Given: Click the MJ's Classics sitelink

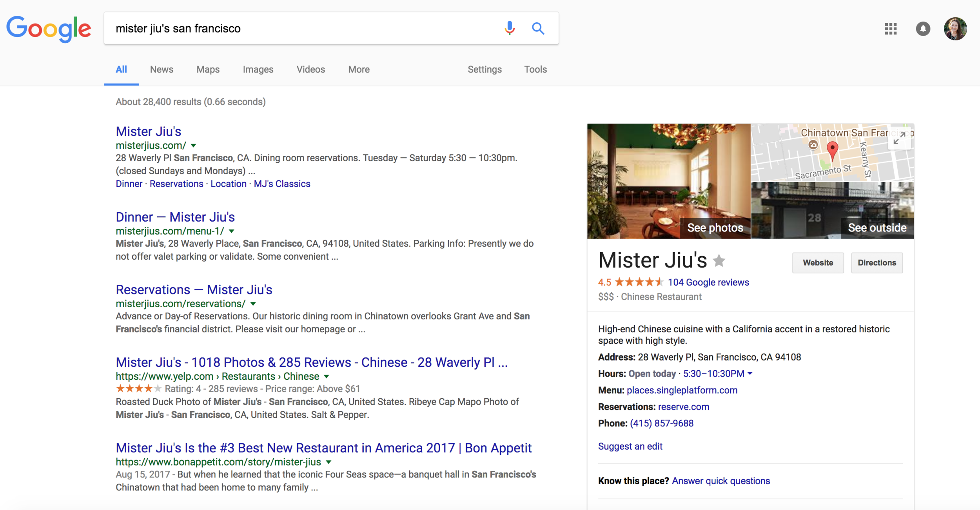Looking at the screenshot, I should [x=282, y=184].
